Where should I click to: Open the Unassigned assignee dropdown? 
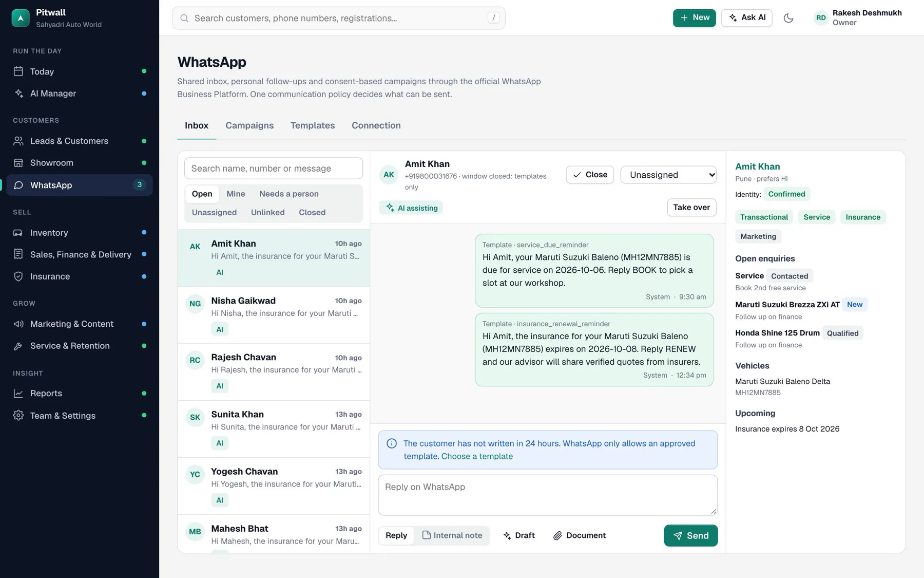(668, 175)
